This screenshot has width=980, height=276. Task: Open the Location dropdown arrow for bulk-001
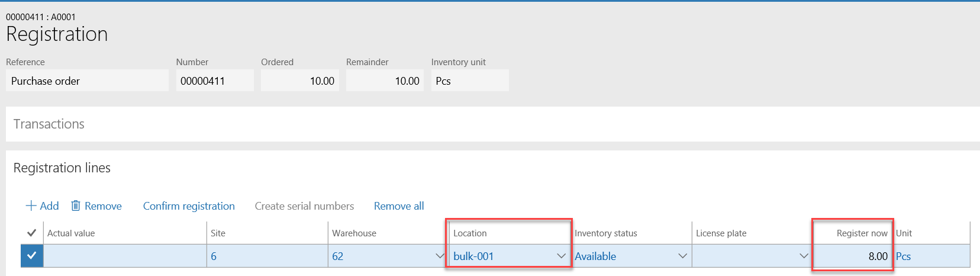click(561, 256)
